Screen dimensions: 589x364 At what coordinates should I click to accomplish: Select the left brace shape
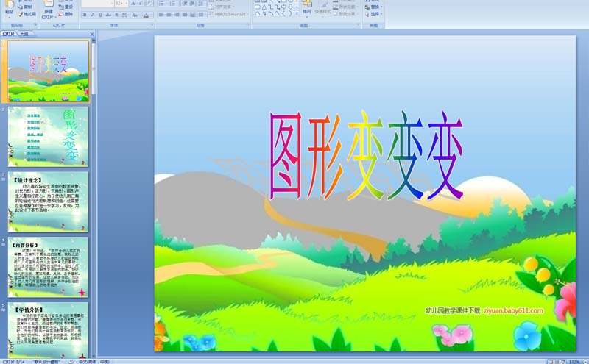coord(284,13)
